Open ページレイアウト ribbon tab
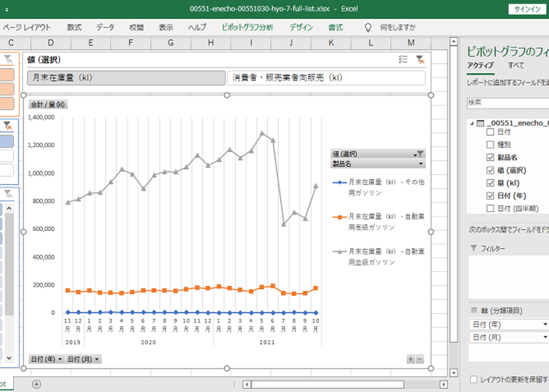 coord(27,27)
